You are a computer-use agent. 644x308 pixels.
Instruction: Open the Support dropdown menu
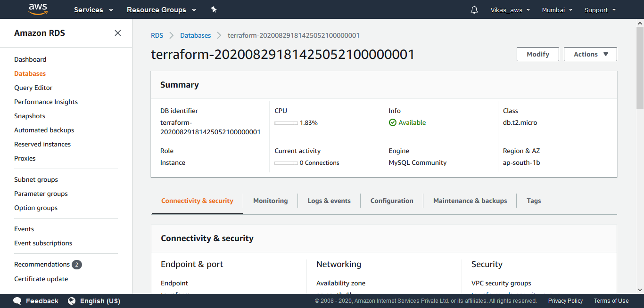(600, 10)
